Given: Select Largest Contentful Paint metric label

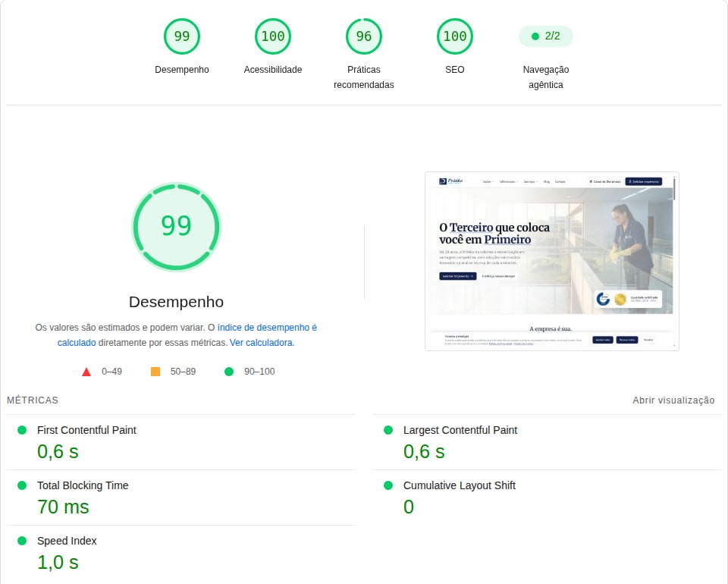Looking at the screenshot, I should tap(460, 430).
